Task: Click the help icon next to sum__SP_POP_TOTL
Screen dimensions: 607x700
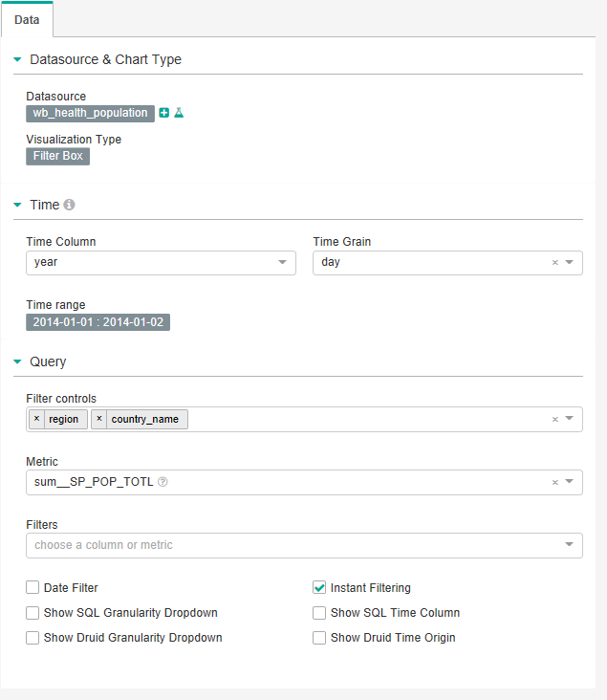Action: point(163,482)
